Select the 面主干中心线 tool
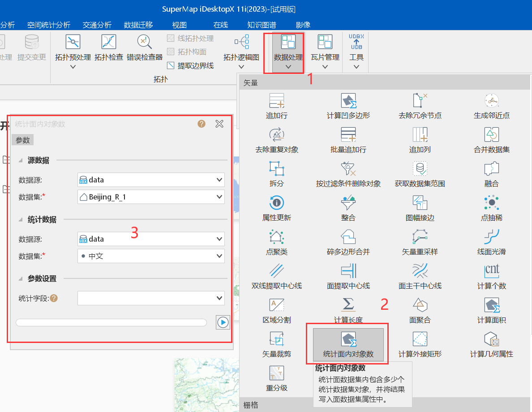Viewport: 532px width, 412px height. [x=420, y=276]
